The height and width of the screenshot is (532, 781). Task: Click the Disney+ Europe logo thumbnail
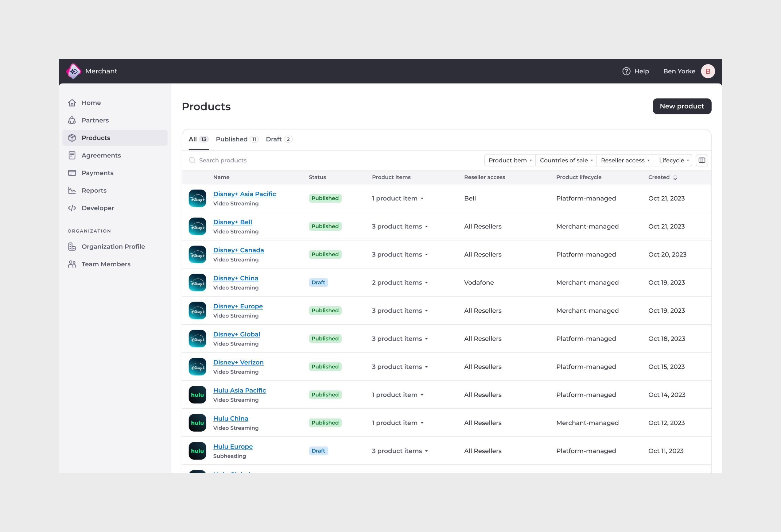click(197, 310)
